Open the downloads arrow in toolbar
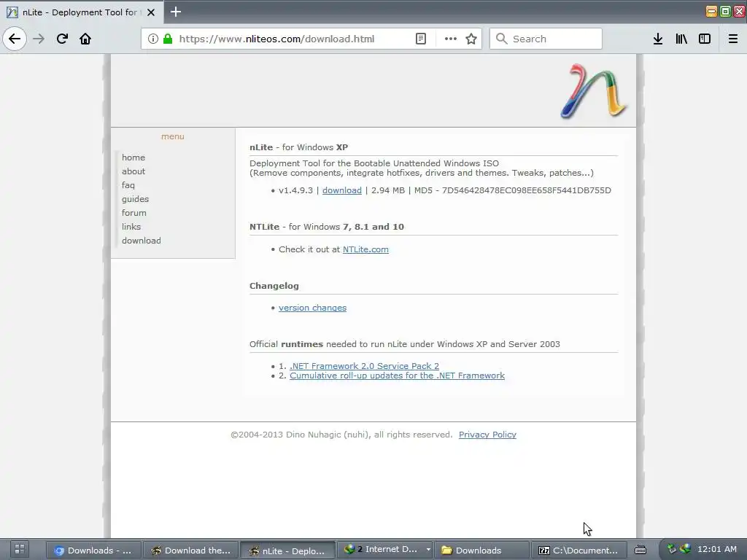The height and width of the screenshot is (560, 747). 658,39
